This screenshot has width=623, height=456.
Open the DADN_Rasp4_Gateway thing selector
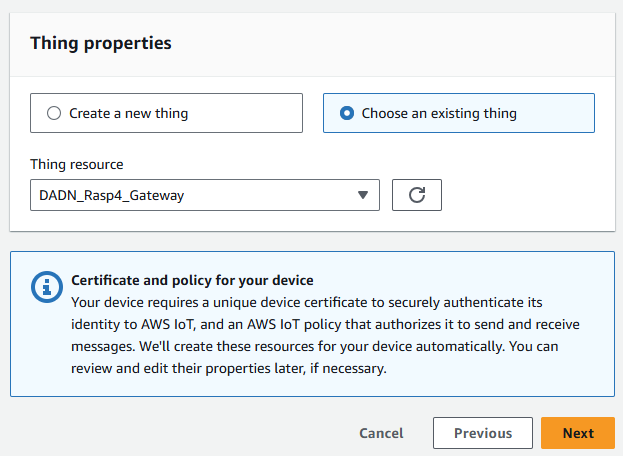(x=205, y=196)
